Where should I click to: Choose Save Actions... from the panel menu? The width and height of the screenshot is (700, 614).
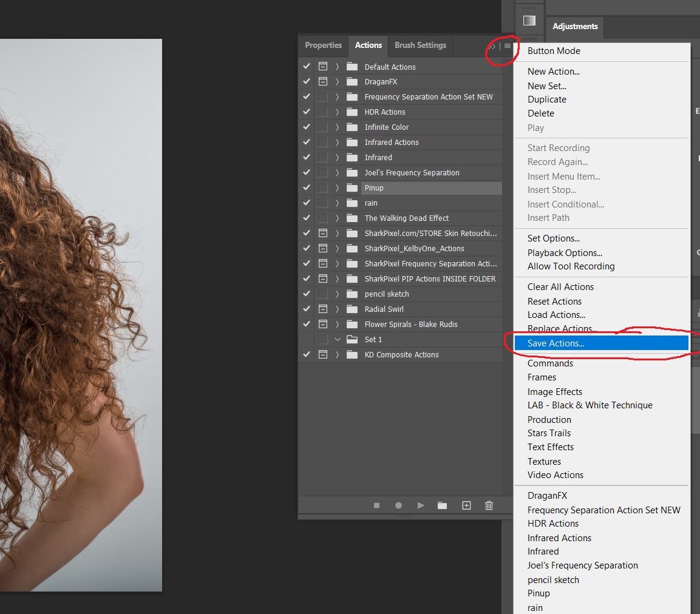click(x=556, y=343)
